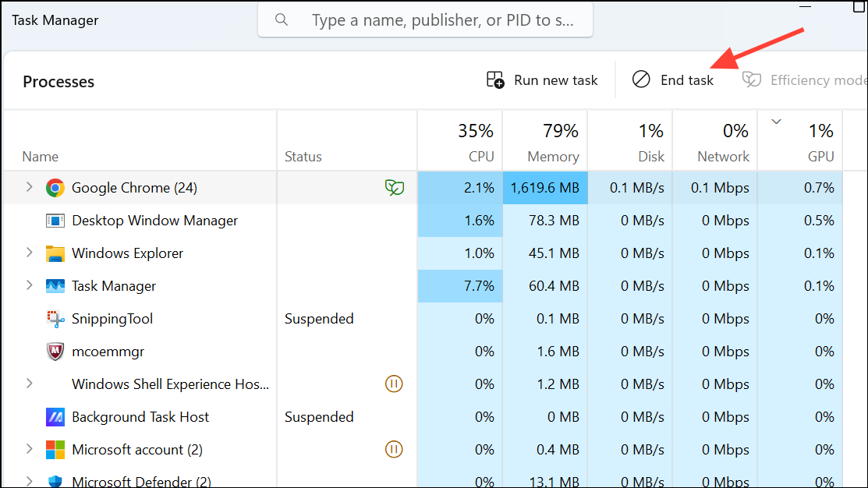Select the Background Task Host name
The width and height of the screenshot is (868, 488).
(x=140, y=416)
